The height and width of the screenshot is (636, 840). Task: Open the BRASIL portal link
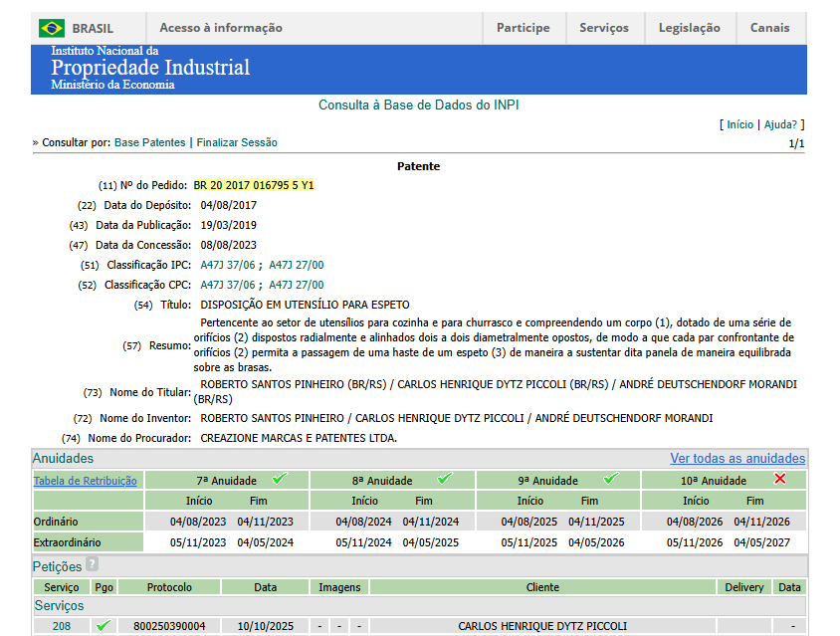pyautogui.click(x=93, y=29)
